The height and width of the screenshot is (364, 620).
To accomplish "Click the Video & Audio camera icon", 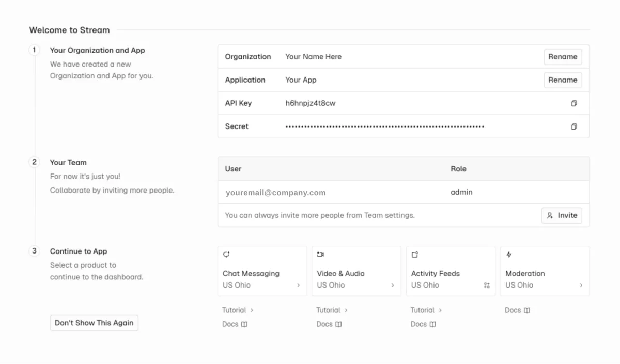I will pyautogui.click(x=320, y=255).
